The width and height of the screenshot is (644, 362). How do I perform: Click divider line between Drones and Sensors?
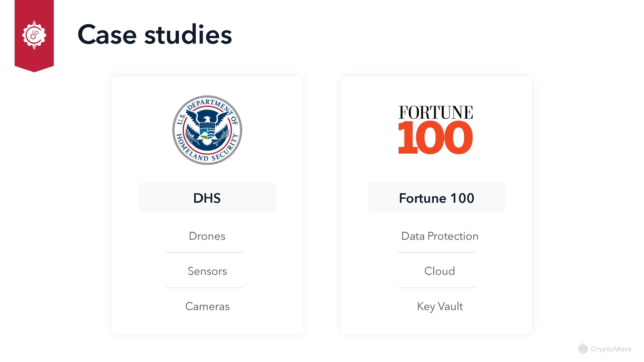pyautogui.click(x=204, y=252)
